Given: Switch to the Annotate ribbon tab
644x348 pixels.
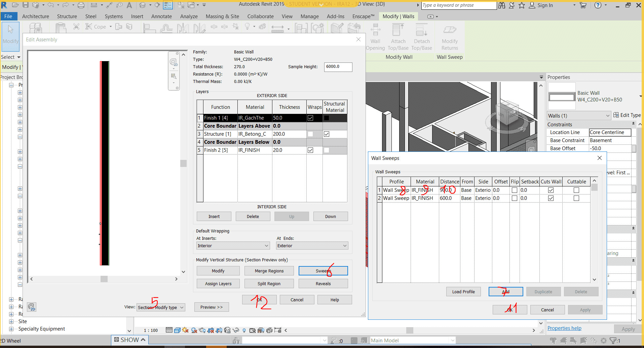Looking at the screenshot, I should [x=161, y=16].
